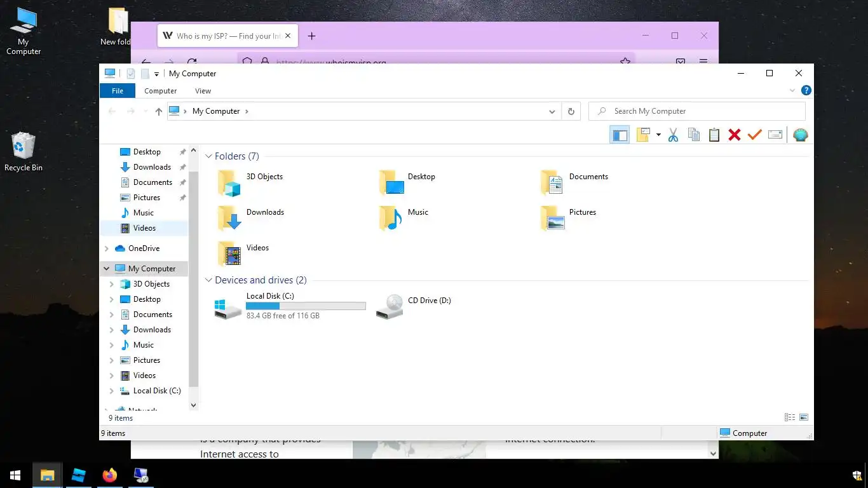Image resolution: width=868 pixels, height=488 pixels.
Task: Open the File ribbon tab
Action: [118, 91]
